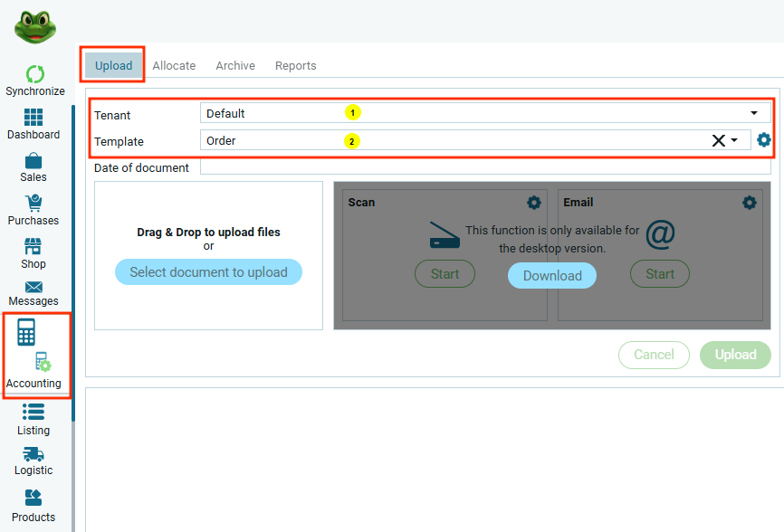This screenshot has height=532, width=784.
Task: Click the Date of document field
Action: [x=484, y=167]
